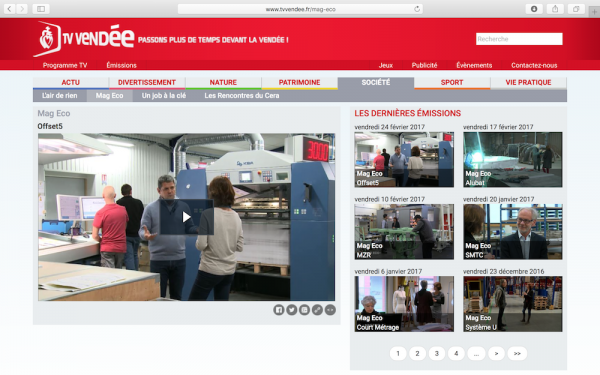Toggle the Safari sidebar button

click(x=41, y=9)
